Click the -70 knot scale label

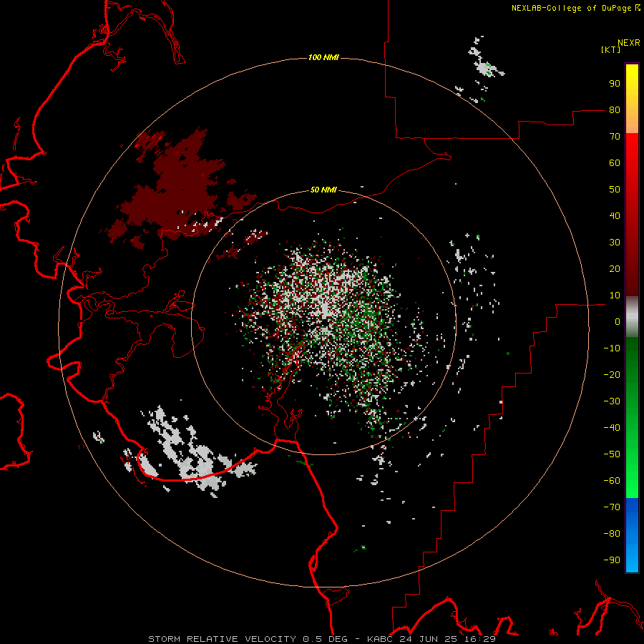[x=612, y=507]
